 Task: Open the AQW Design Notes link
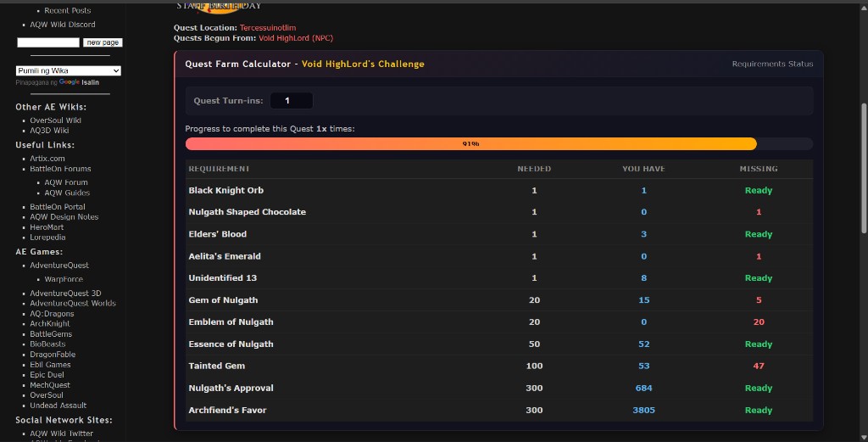pyautogui.click(x=64, y=217)
